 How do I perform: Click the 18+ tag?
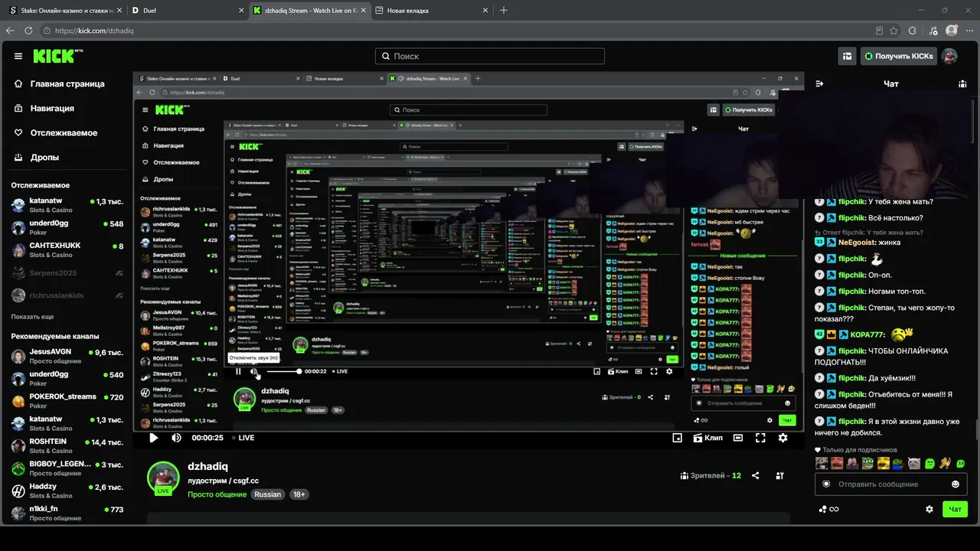tap(299, 494)
